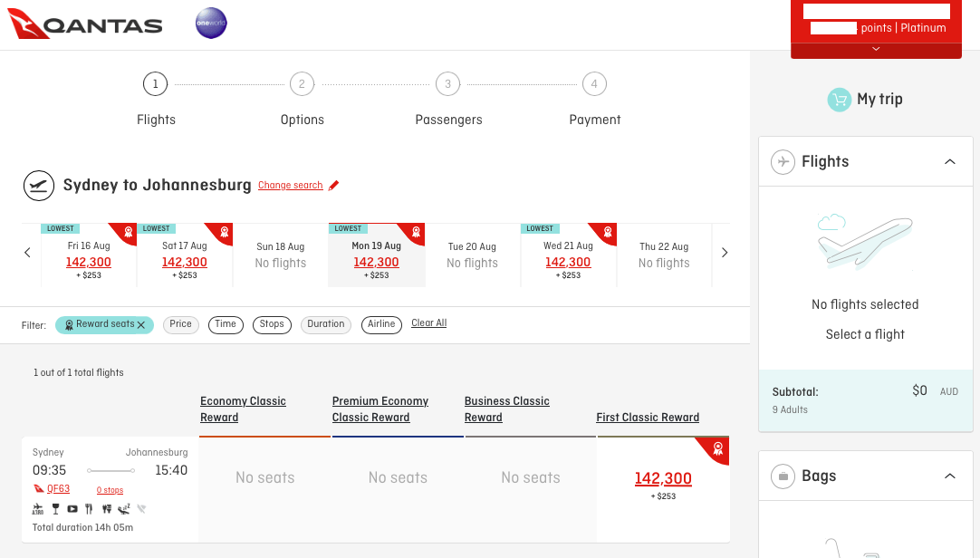Expand the account dropdown chevron

click(876, 50)
